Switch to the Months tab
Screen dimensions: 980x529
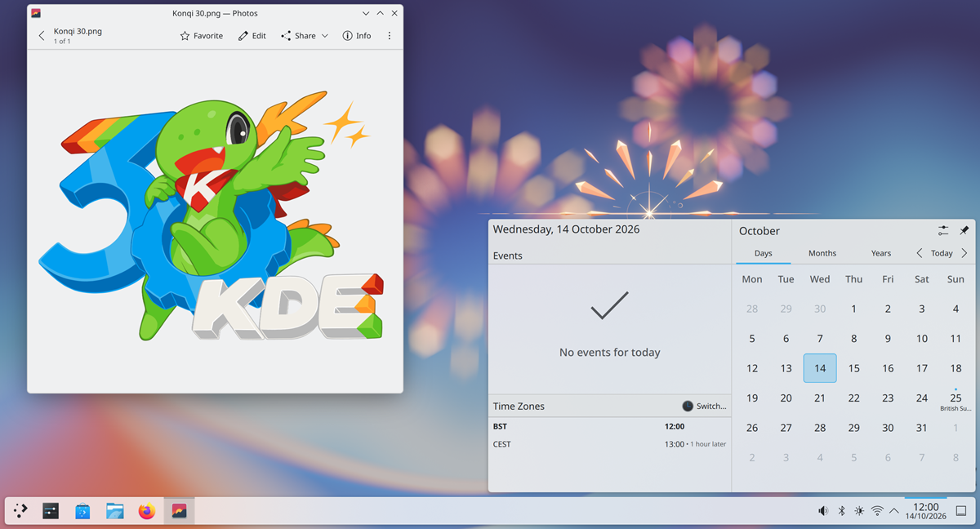822,253
